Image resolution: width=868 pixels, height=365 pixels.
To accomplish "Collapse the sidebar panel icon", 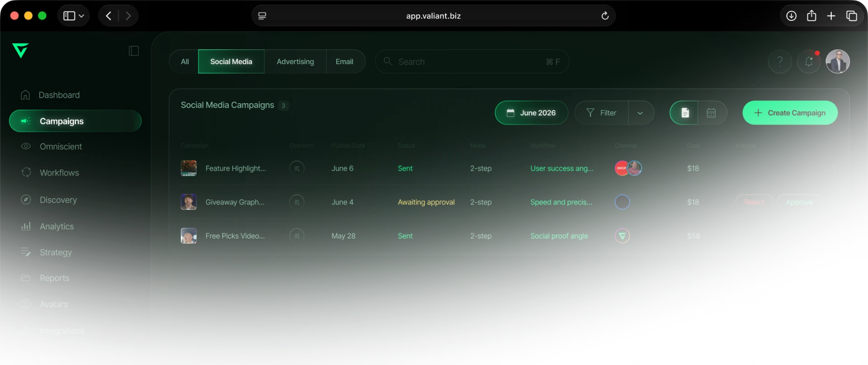I will coord(134,51).
